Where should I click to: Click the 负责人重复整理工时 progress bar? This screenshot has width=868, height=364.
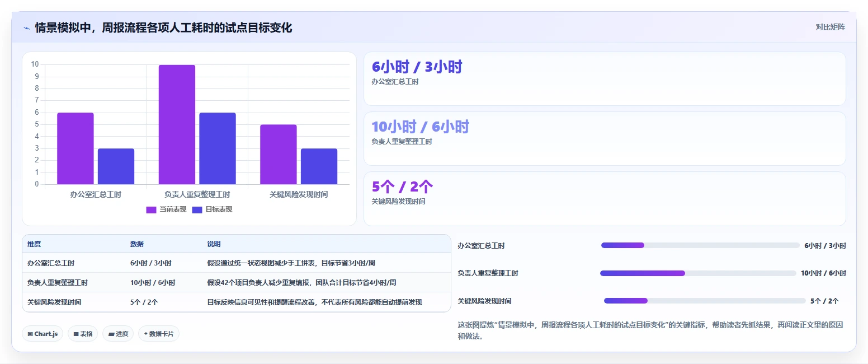[x=698, y=273]
